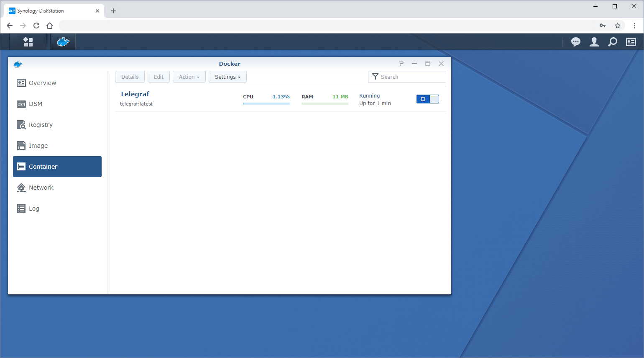
Task: Click the Docker whale taskbar icon
Action: pos(63,42)
